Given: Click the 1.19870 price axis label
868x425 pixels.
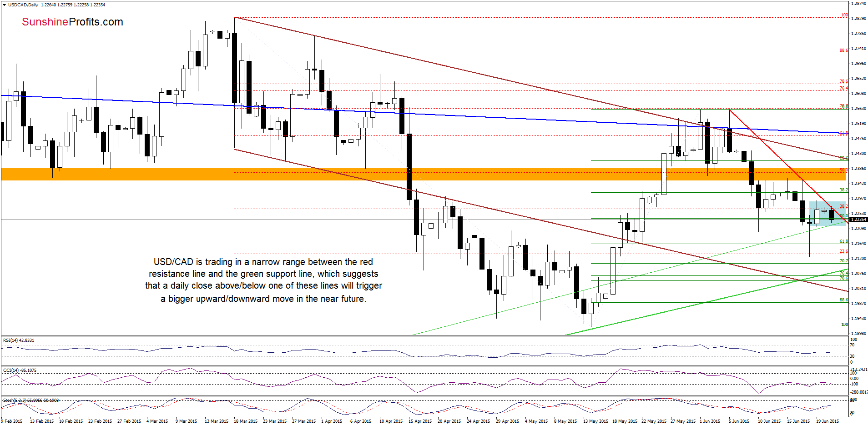Looking at the screenshot, I should coord(858,303).
